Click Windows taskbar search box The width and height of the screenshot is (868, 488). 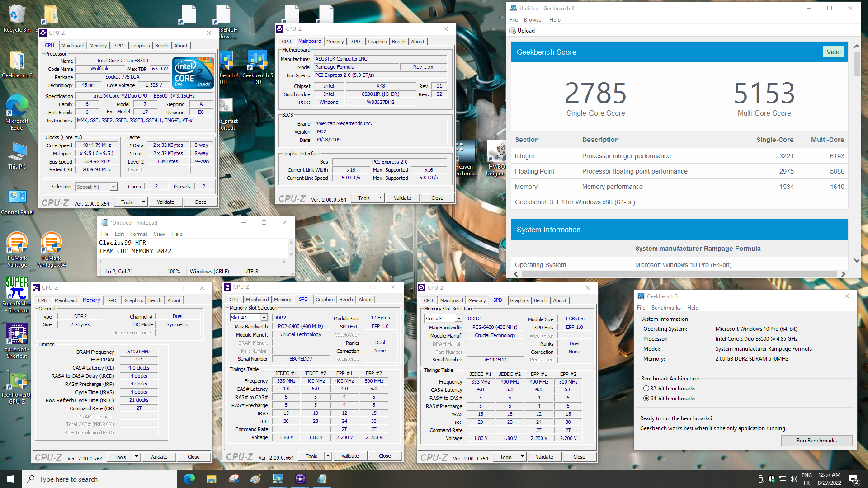pos(99,479)
